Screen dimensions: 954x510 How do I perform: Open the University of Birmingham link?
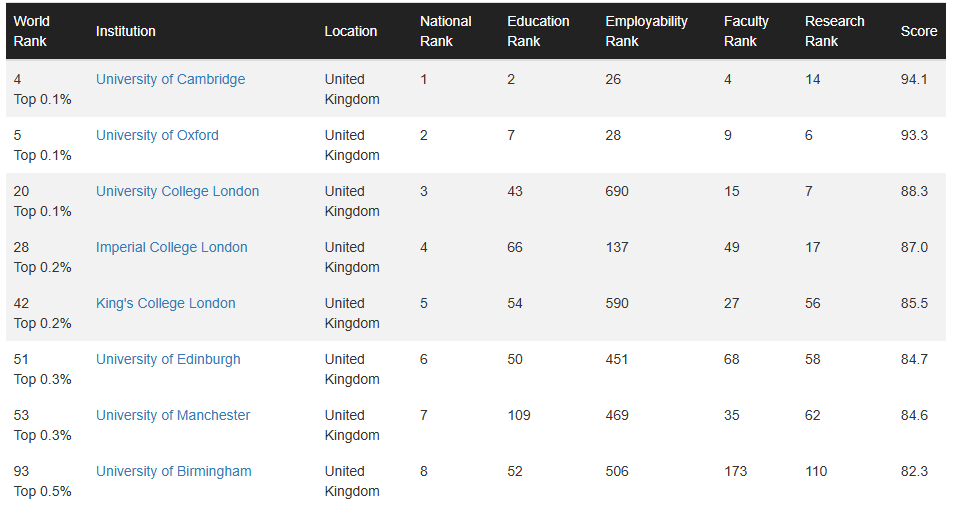[173, 472]
